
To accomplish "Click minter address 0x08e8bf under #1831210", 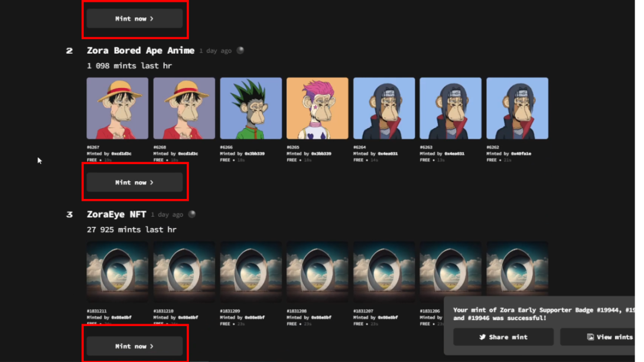I will click(188, 317).
